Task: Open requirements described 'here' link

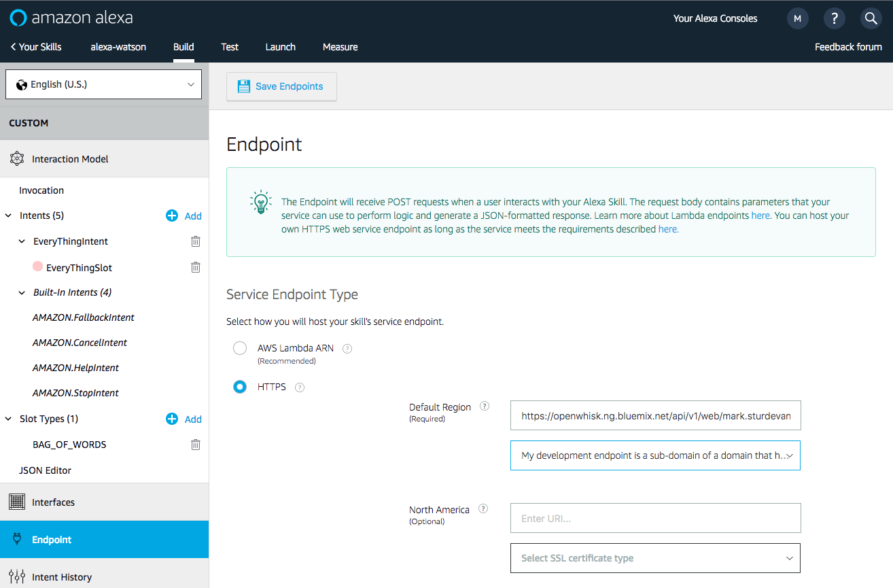Action: pos(667,229)
